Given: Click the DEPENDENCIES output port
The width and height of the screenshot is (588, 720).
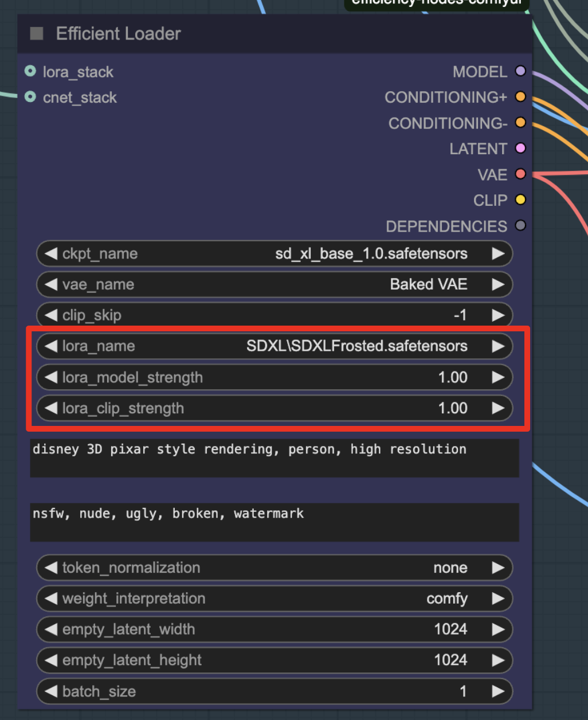Looking at the screenshot, I should click(x=520, y=226).
